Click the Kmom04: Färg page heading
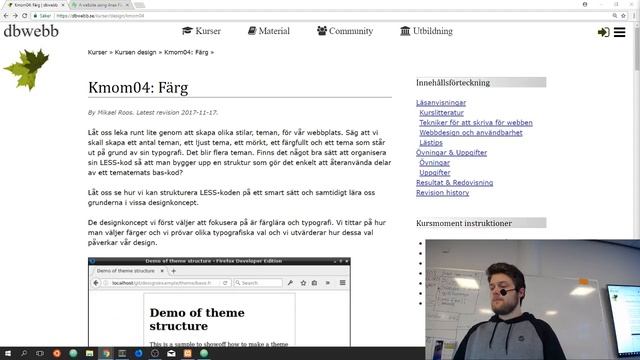 point(138,87)
